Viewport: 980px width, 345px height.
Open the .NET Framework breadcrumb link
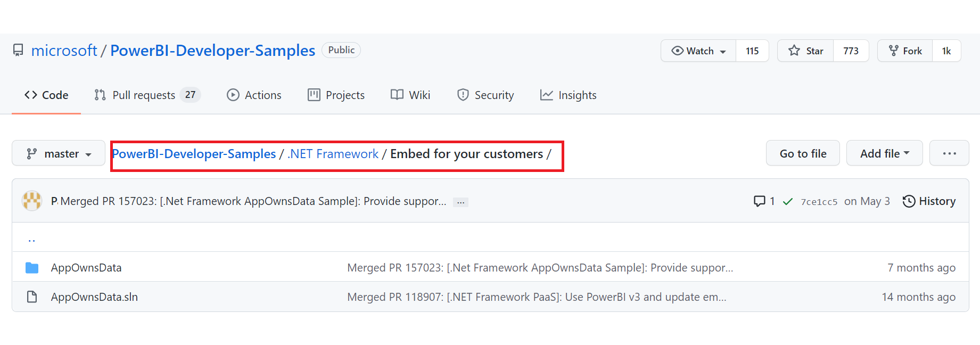point(333,154)
